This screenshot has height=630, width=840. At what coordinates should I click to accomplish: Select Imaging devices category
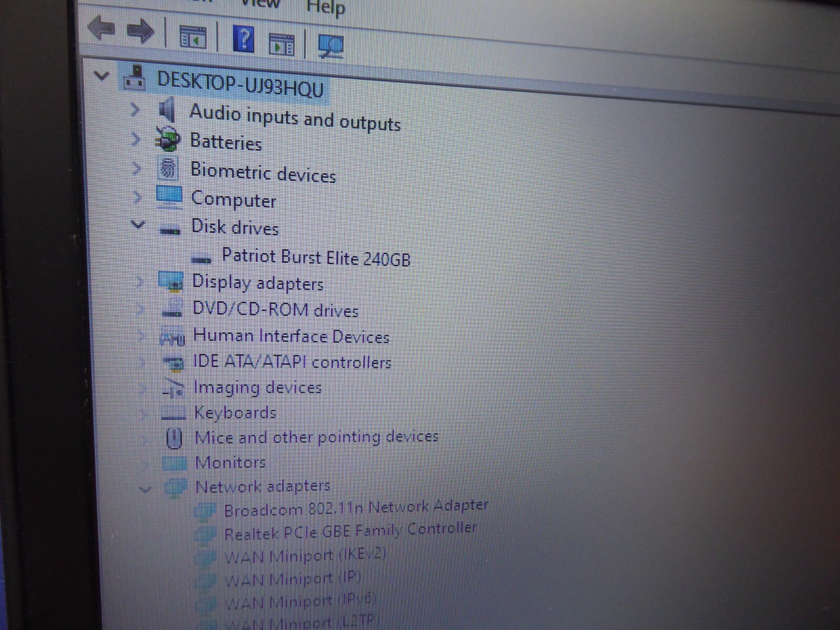tap(258, 387)
